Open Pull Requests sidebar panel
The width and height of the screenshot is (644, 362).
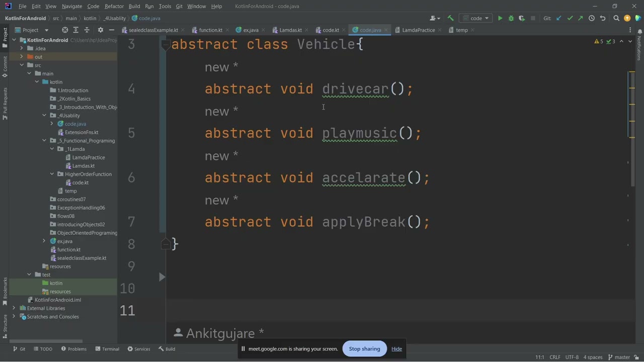coord(5,104)
